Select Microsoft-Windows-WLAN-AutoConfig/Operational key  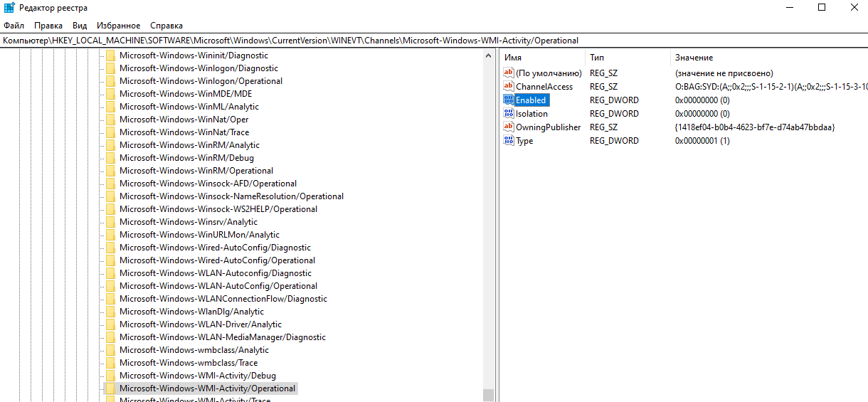(x=218, y=286)
